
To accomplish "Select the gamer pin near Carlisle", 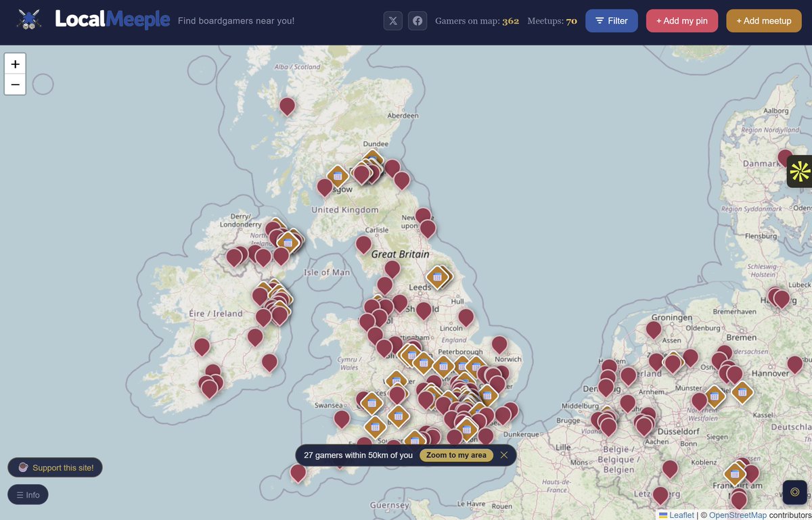I will 364,244.
